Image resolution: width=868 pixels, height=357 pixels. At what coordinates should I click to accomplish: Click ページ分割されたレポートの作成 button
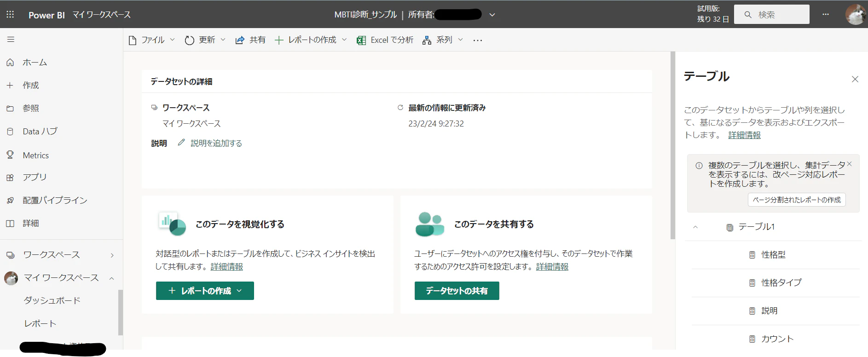coord(797,200)
